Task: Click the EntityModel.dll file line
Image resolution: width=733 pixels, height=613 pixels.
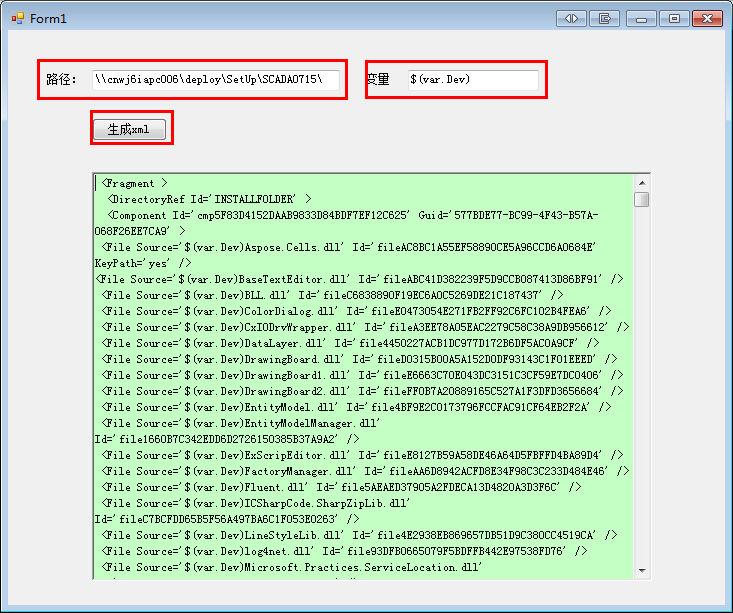Action: 356,407
